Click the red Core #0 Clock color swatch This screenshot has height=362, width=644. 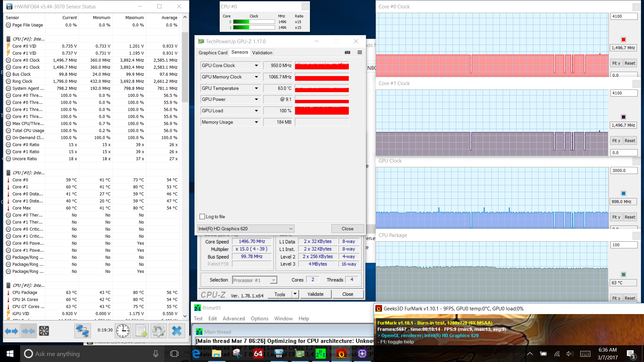point(623,40)
